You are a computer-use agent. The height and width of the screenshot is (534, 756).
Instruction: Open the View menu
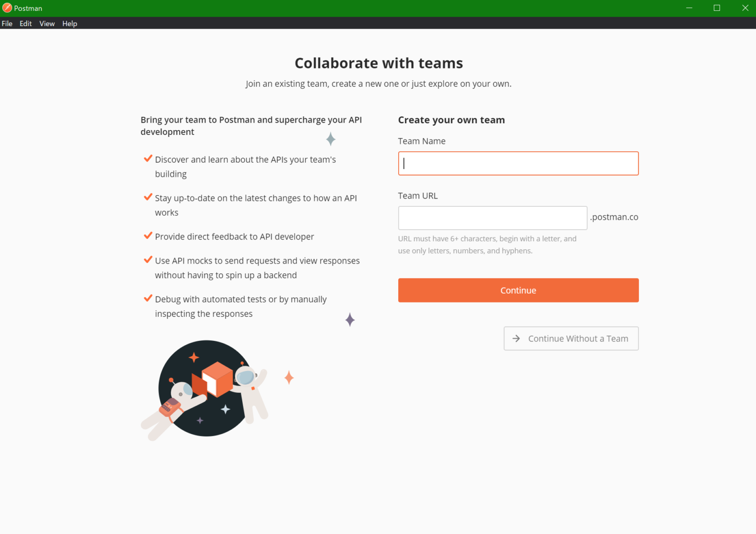click(47, 24)
